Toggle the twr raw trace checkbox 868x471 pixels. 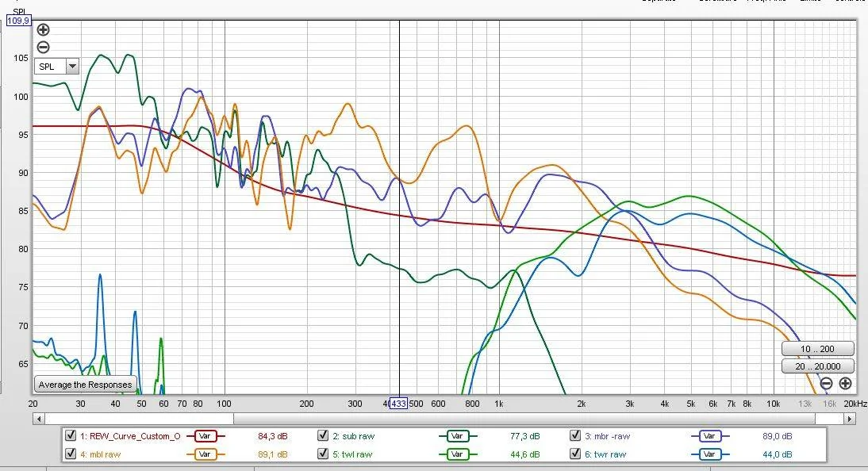pyautogui.click(x=575, y=454)
